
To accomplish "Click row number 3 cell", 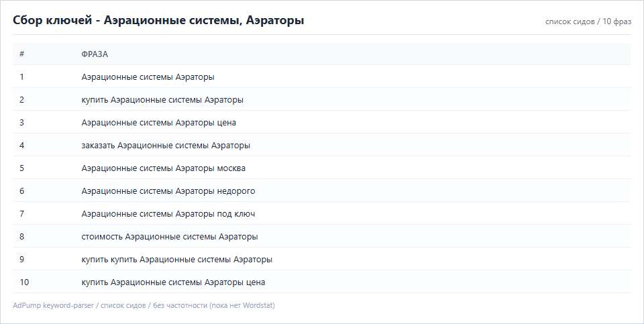I will click(x=21, y=123).
